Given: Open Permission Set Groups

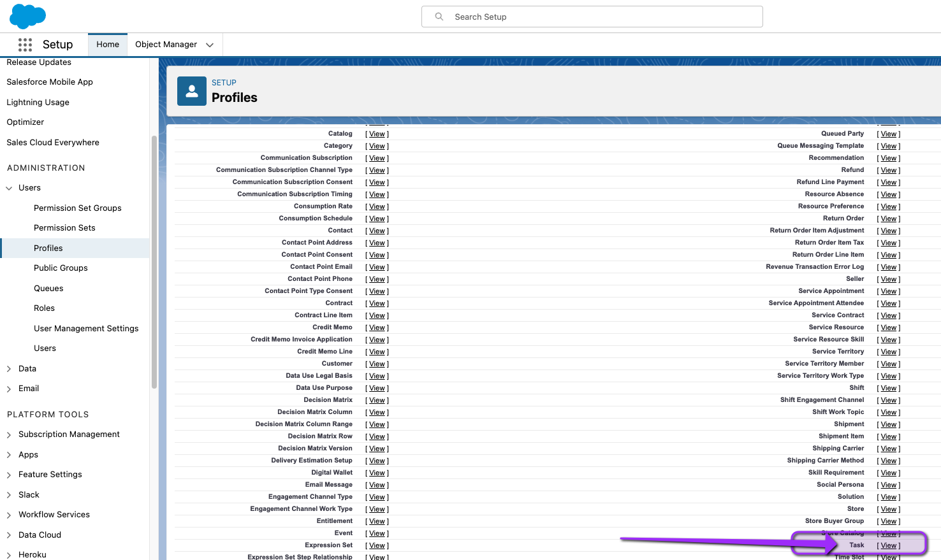Looking at the screenshot, I should pos(78,208).
